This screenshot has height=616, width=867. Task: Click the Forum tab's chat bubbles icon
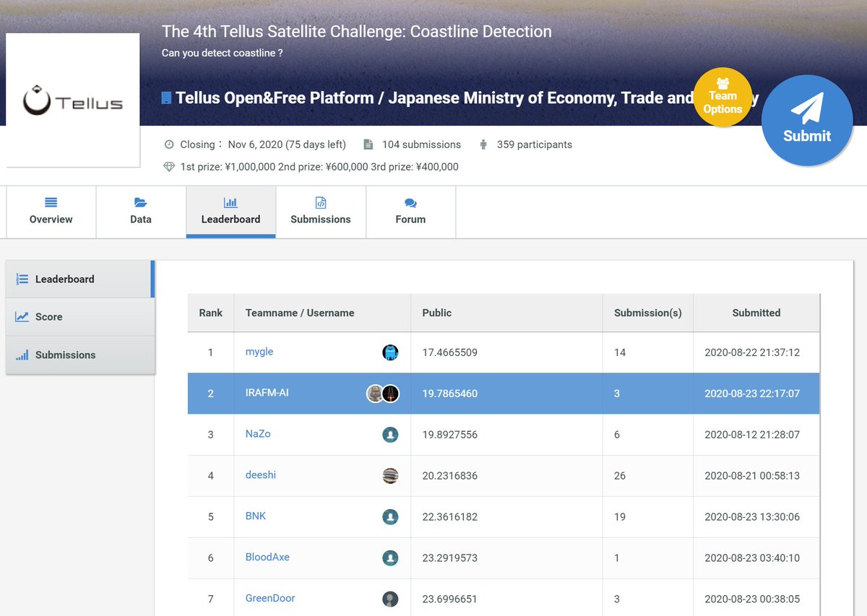(x=410, y=203)
